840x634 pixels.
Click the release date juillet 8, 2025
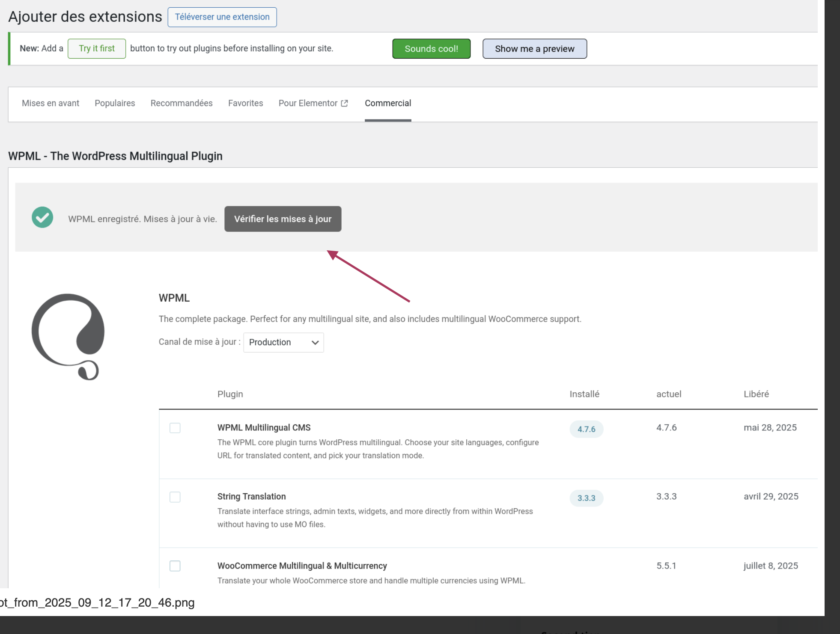[771, 566]
